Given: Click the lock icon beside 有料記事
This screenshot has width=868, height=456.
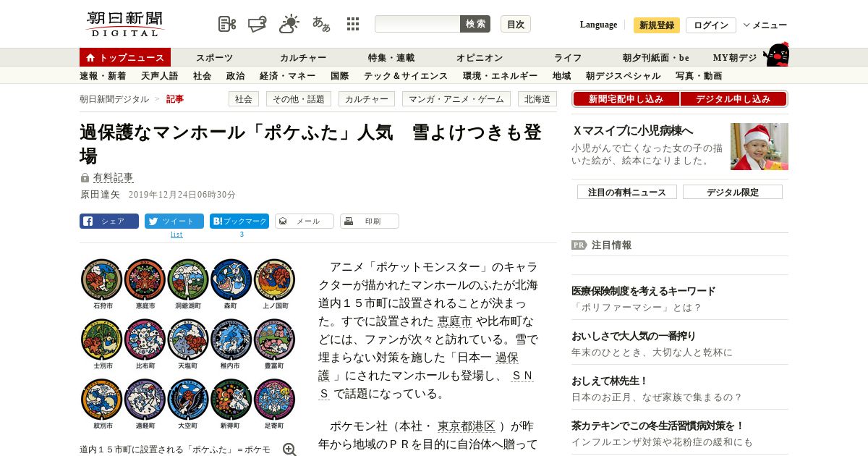Looking at the screenshot, I should (85, 178).
